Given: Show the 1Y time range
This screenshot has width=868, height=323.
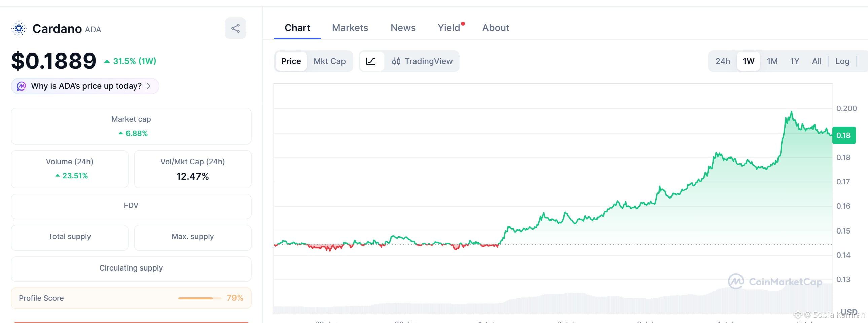Looking at the screenshot, I should [795, 61].
